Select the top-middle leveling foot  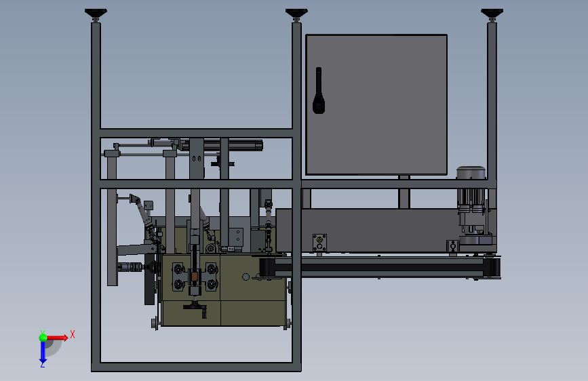click(x=296, y=14)
